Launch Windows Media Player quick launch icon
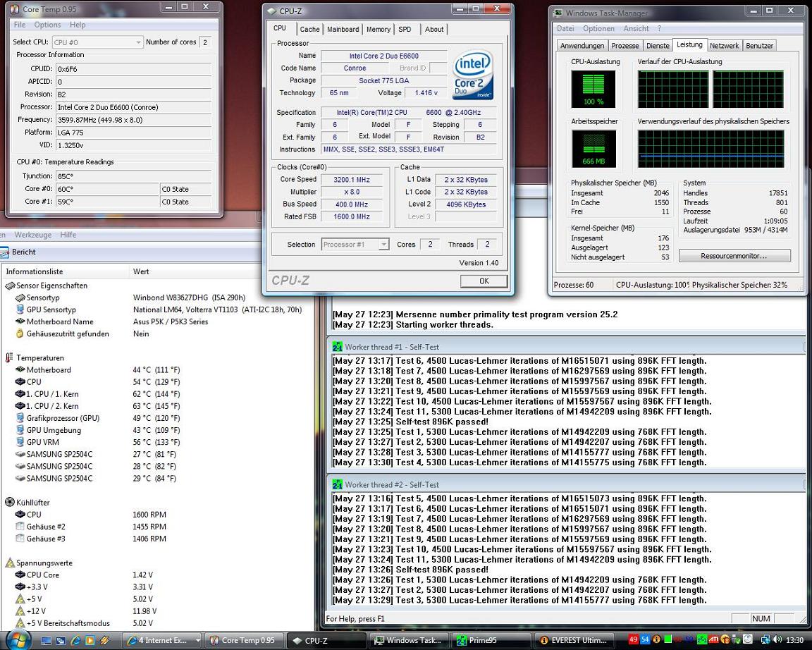 tap(90, 641)
